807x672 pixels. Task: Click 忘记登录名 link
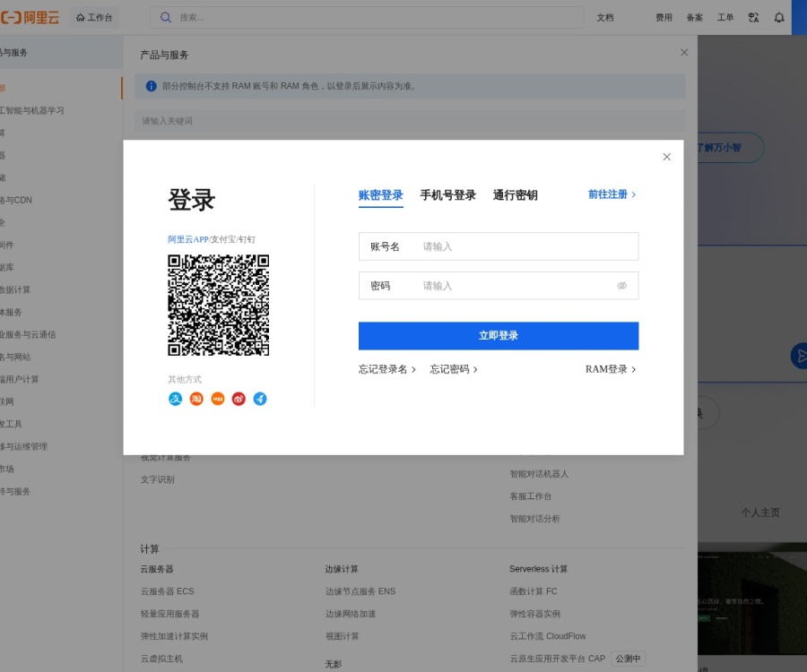click(x=387, y=369)
